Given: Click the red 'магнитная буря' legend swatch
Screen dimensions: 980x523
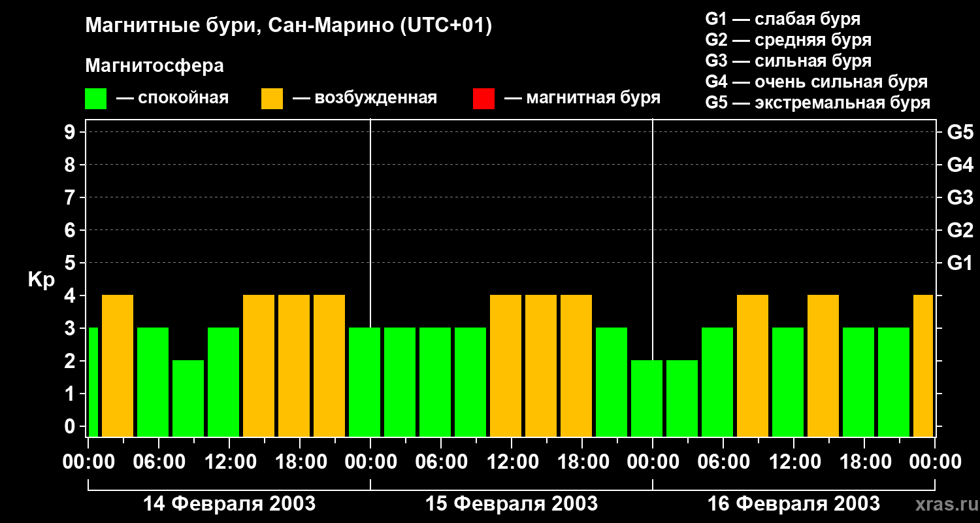Looking at the screenshot, I should point(483,99).
